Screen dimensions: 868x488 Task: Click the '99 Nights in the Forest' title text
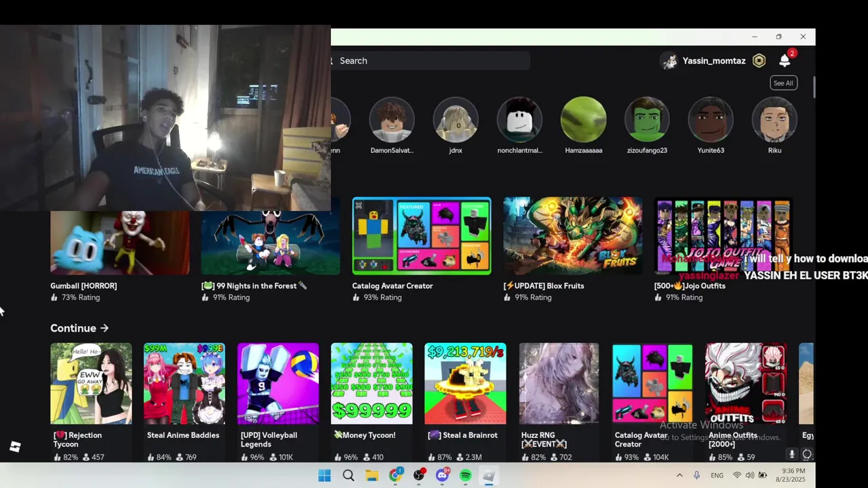click(254, 286)
